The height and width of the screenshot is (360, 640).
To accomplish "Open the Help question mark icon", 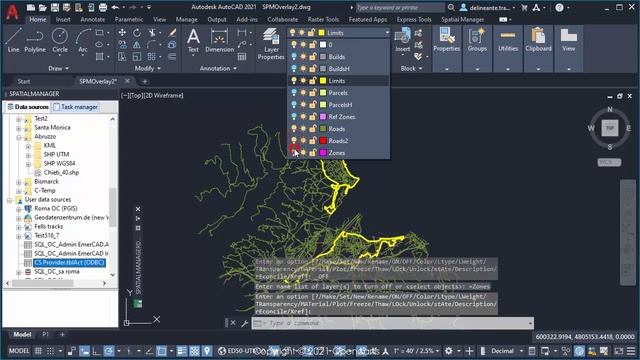I will click(559, 7).
